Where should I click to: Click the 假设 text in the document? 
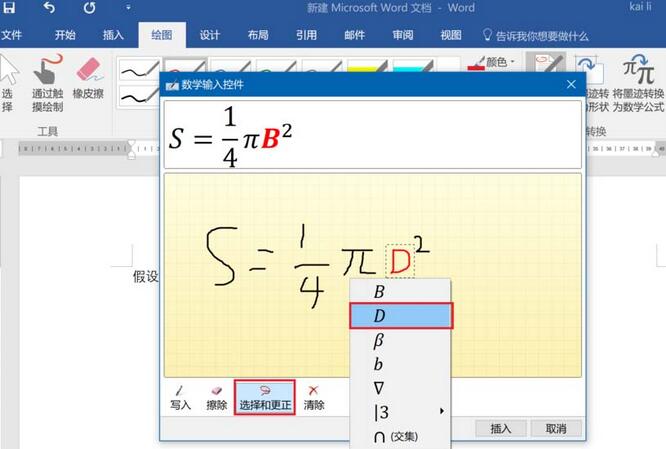point(145,277)
